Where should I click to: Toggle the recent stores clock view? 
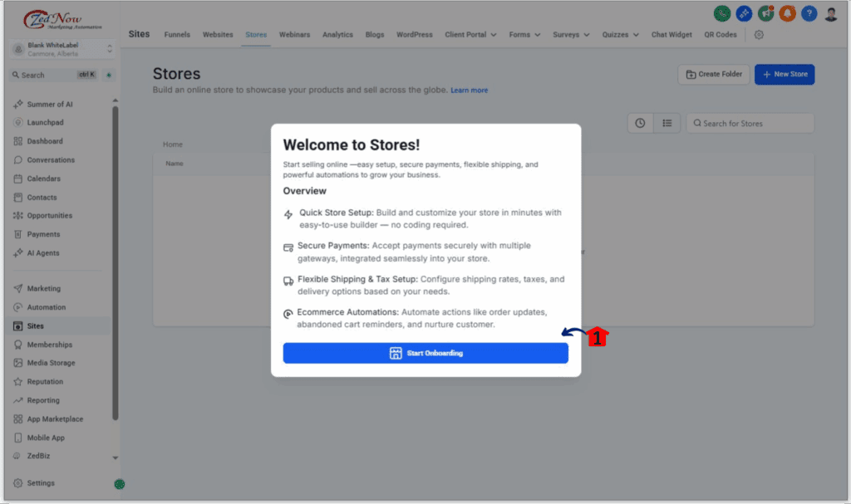click(639, 122)
